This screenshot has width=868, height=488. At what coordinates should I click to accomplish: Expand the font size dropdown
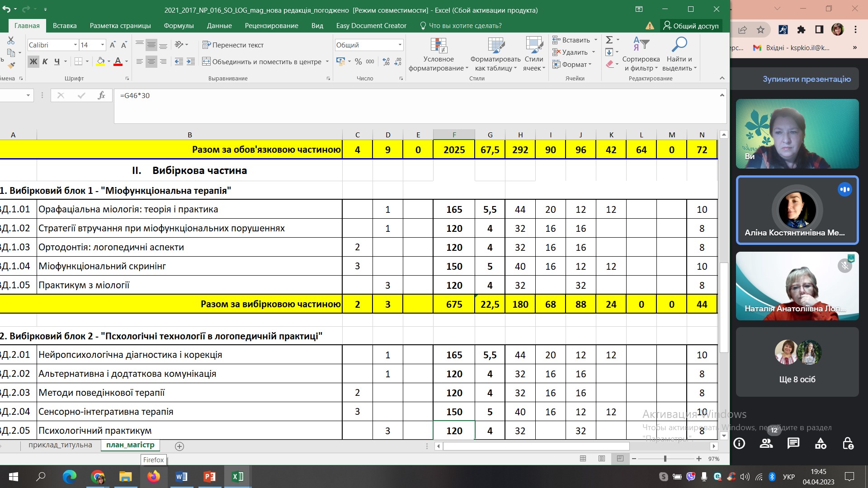tap(103, 45)
